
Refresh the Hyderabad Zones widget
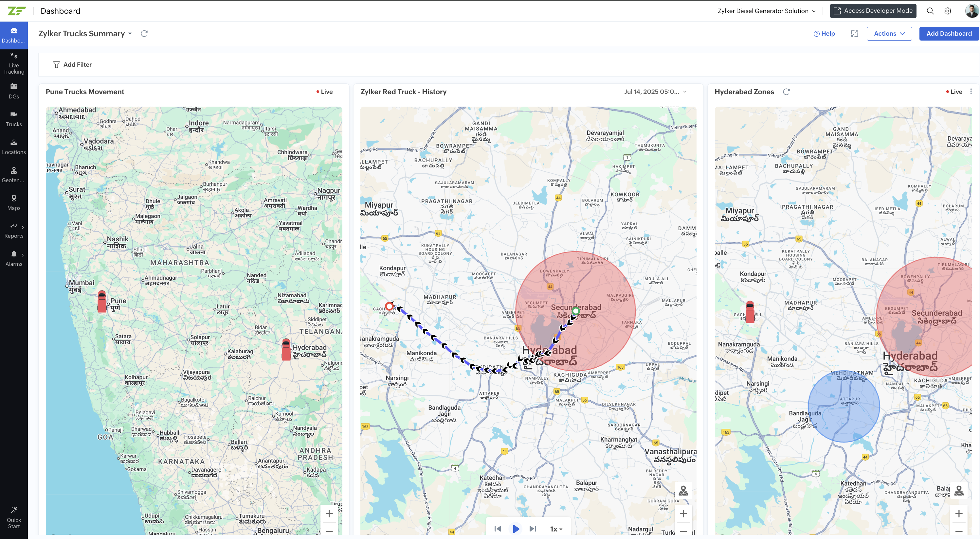coord(786,92)
